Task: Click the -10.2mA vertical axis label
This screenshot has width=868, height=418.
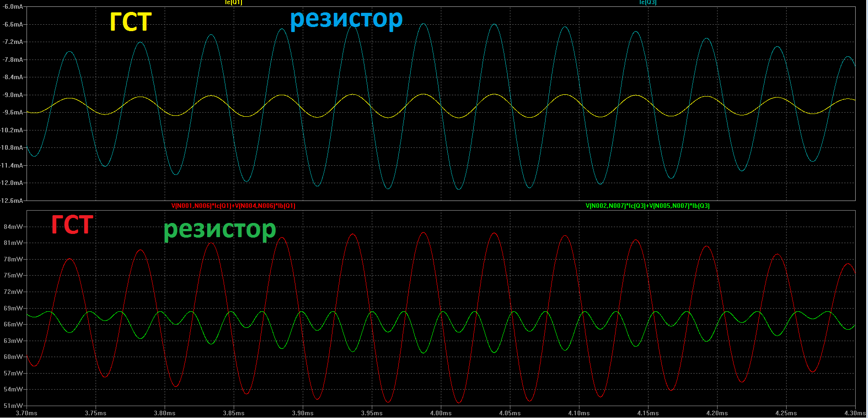Action: [11, 130]
